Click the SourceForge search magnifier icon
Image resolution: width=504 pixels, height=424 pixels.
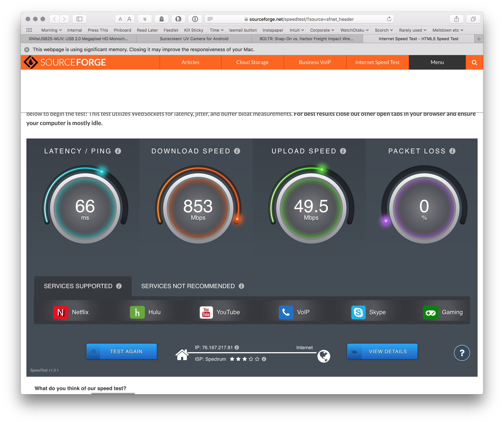pos(474,63)
